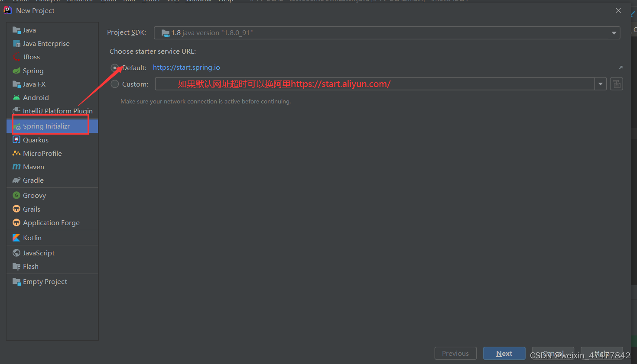The height and width of the screenshot is (364, 637).
Task: Click the button beside the Custom URL dropdown
Action: tap(616, 84)
